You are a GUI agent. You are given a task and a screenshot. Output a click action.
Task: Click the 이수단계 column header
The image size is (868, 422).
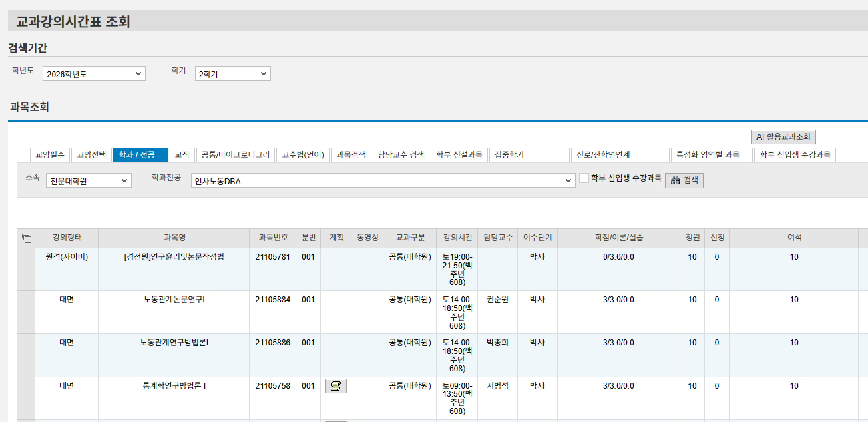[x=537, y=238]
